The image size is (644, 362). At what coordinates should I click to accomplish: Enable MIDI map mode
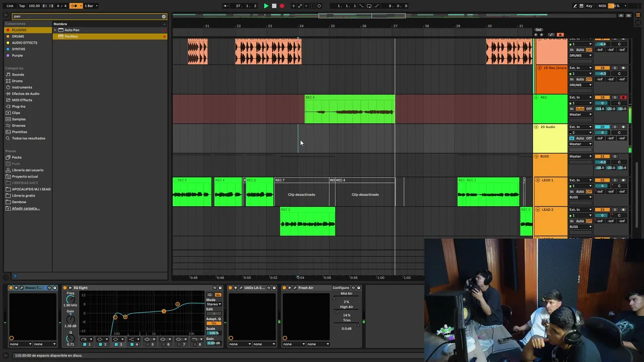click(602, 6)
